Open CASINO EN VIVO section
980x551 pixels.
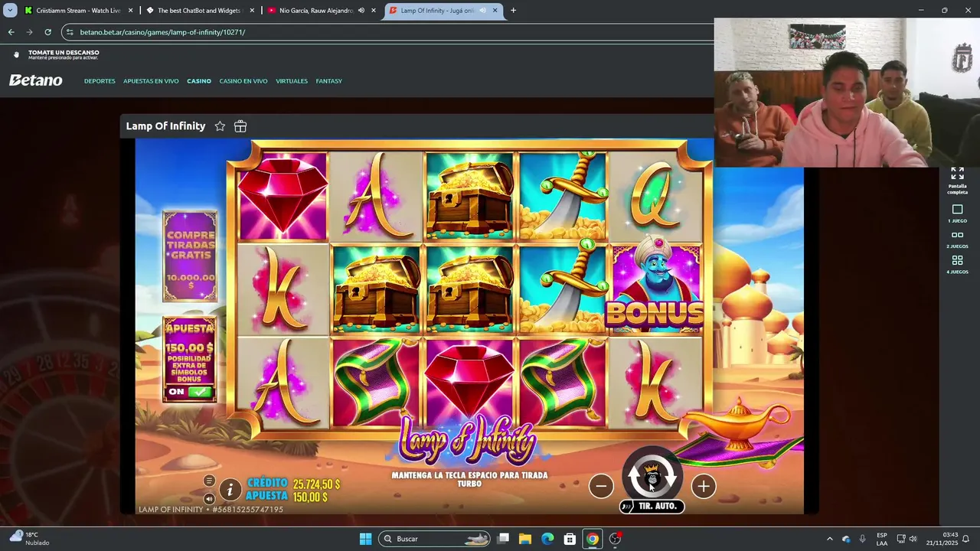click(243, 81)
